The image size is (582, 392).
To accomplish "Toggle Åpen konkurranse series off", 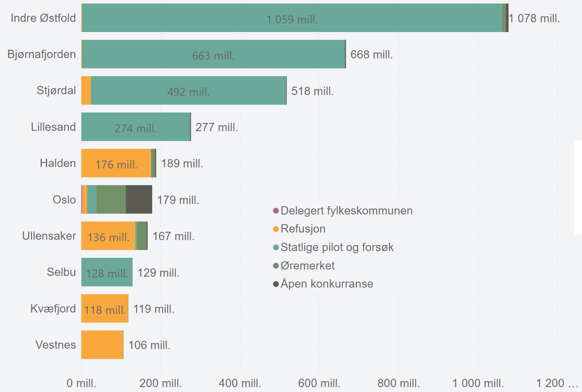I will (326, 284).
